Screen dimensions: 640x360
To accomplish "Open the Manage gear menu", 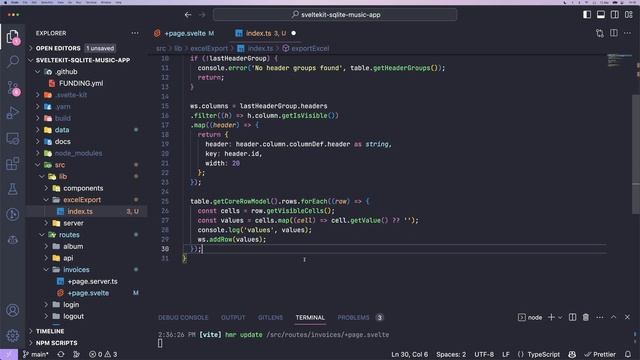I will tap(13, 335).
